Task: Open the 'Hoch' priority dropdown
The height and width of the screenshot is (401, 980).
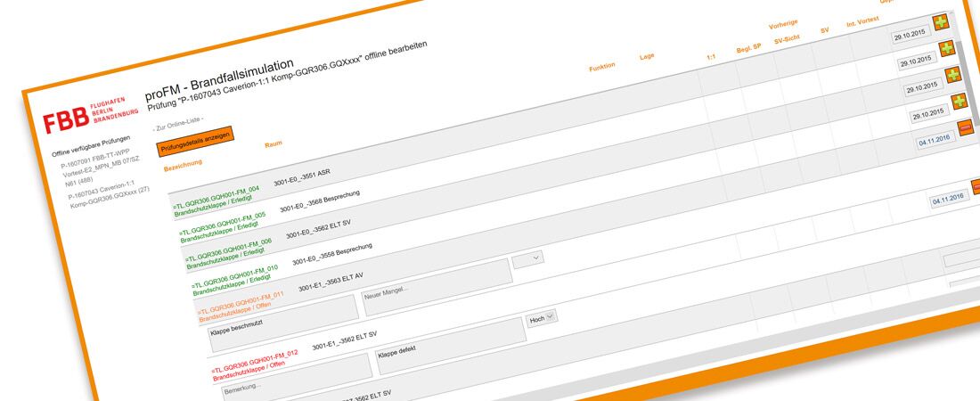Action: (542, 318)
